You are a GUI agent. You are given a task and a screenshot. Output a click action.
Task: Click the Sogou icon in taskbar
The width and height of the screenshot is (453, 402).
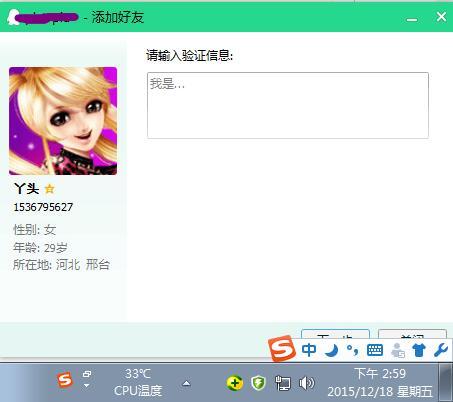[x=65, y=380]
